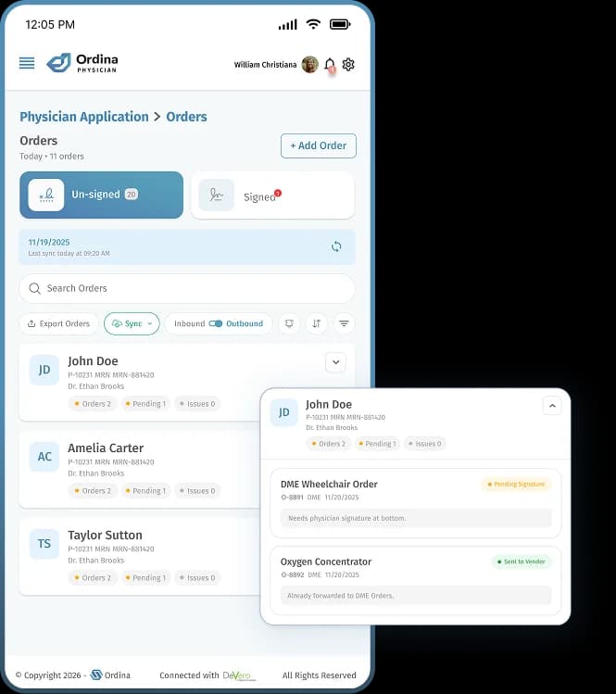Toggle the Inbound/Outbound switch
The image size is (616, 694).
click(x=216, y=323)
